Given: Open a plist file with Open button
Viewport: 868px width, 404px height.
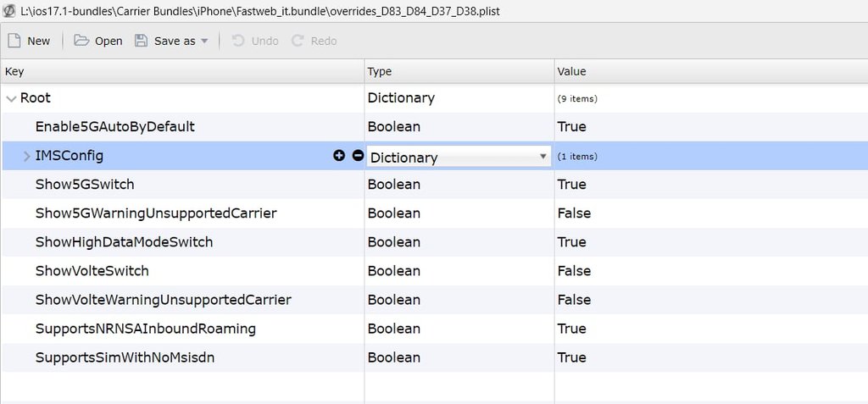Looking at the screenshot, I should tap(98, 41).
